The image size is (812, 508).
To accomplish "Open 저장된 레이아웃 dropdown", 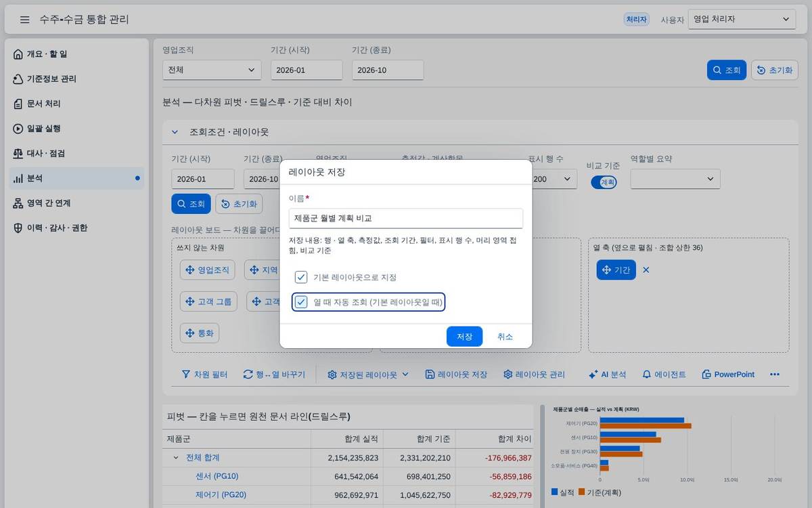I will 368,375.
